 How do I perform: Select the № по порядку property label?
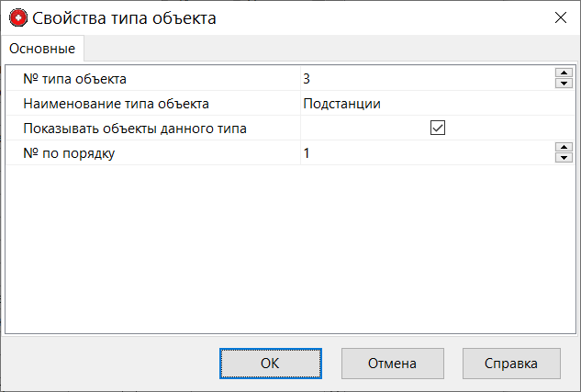pyautogui.click(x=69, y=153)
